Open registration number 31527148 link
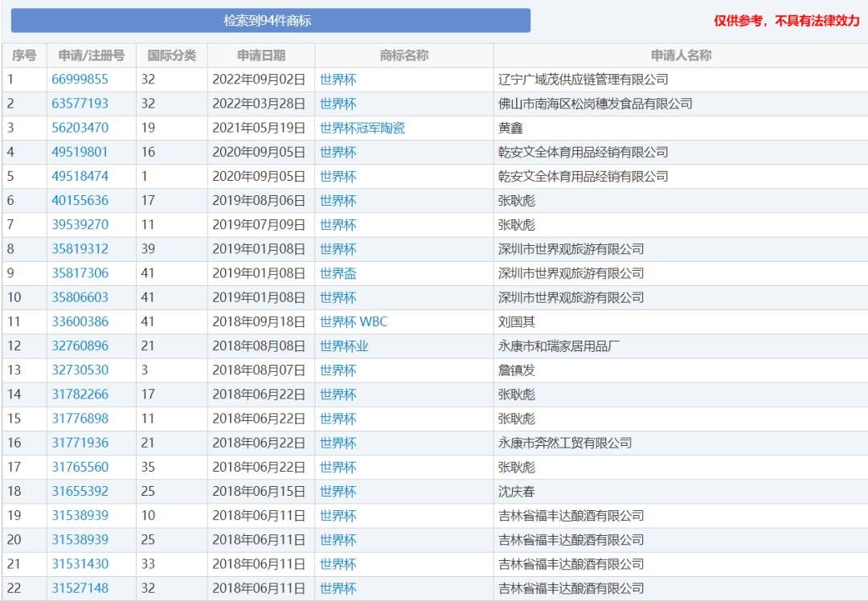Viewport: 868px width, 601px height. tap(80, 588)
